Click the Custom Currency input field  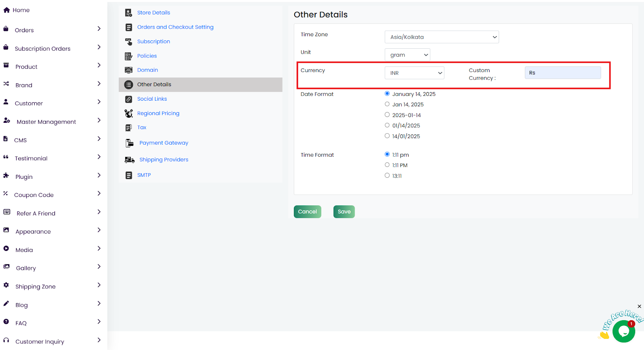click(562, 73)
